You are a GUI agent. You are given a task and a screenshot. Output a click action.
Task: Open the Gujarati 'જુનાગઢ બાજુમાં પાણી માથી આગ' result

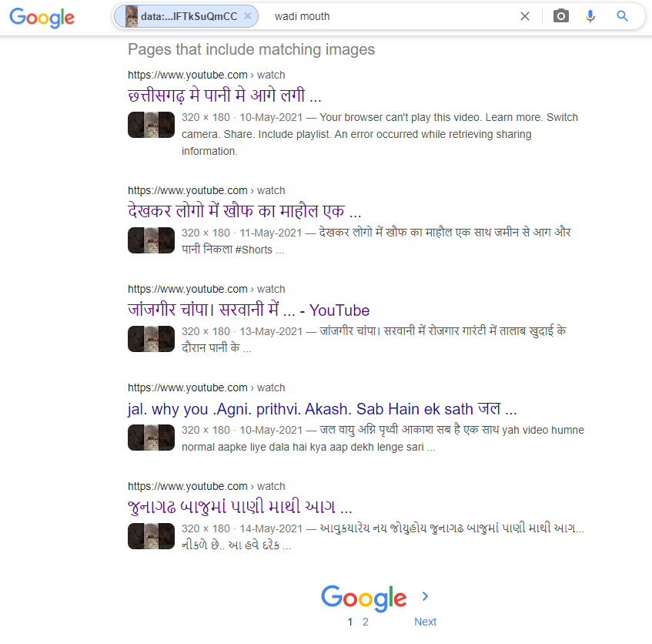[x=240, y=507]
